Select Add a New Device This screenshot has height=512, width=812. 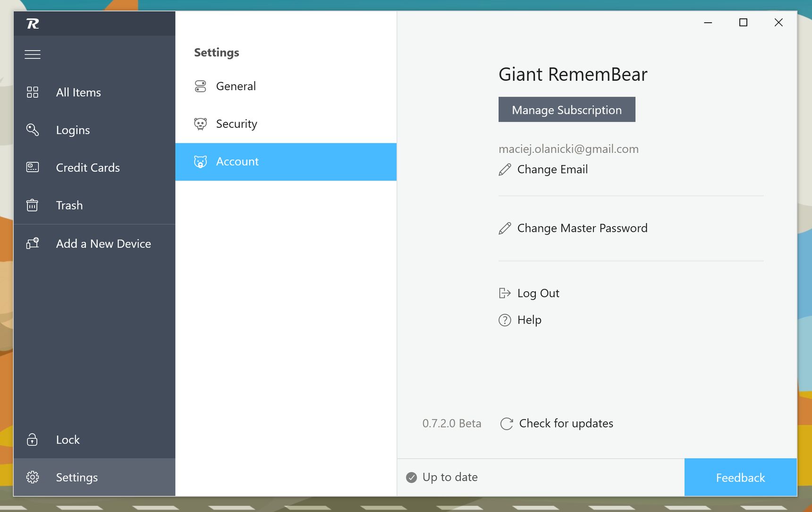click(x=94, y=243)
